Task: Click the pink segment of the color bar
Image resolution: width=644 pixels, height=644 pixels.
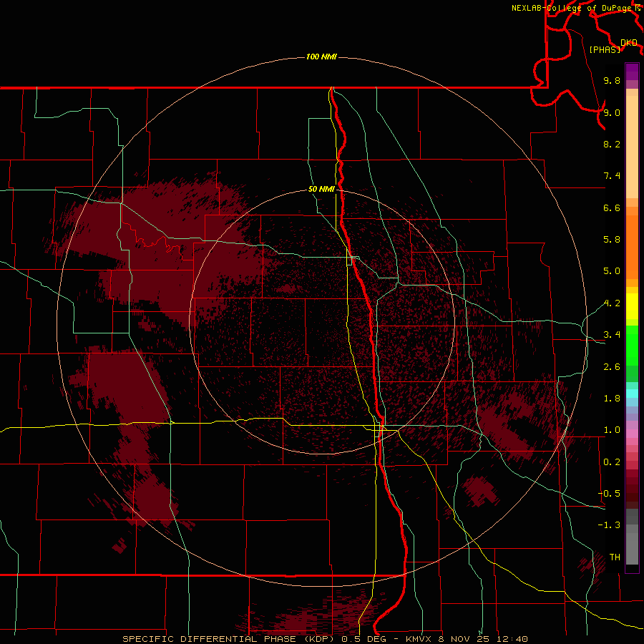Action: [x=632, y=434]
